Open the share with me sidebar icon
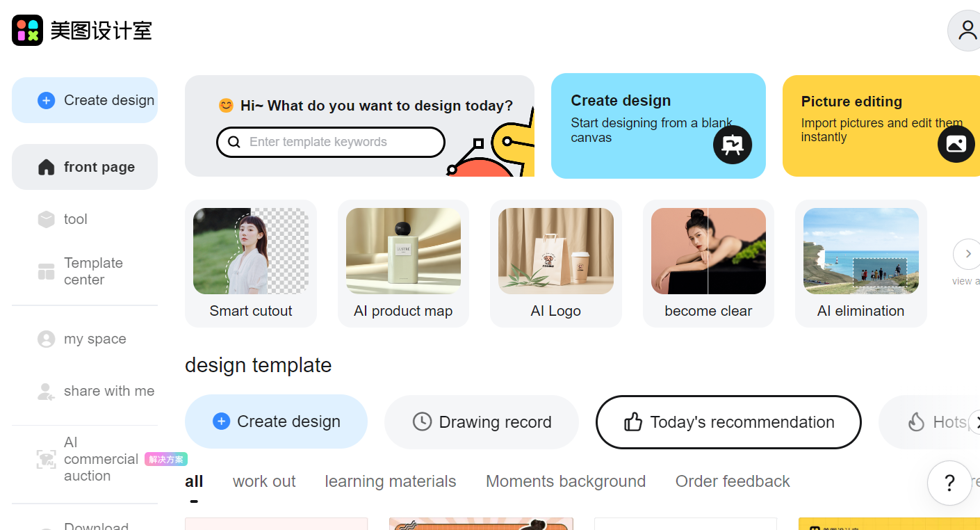The image size is (980, 530). coord(46,391)
